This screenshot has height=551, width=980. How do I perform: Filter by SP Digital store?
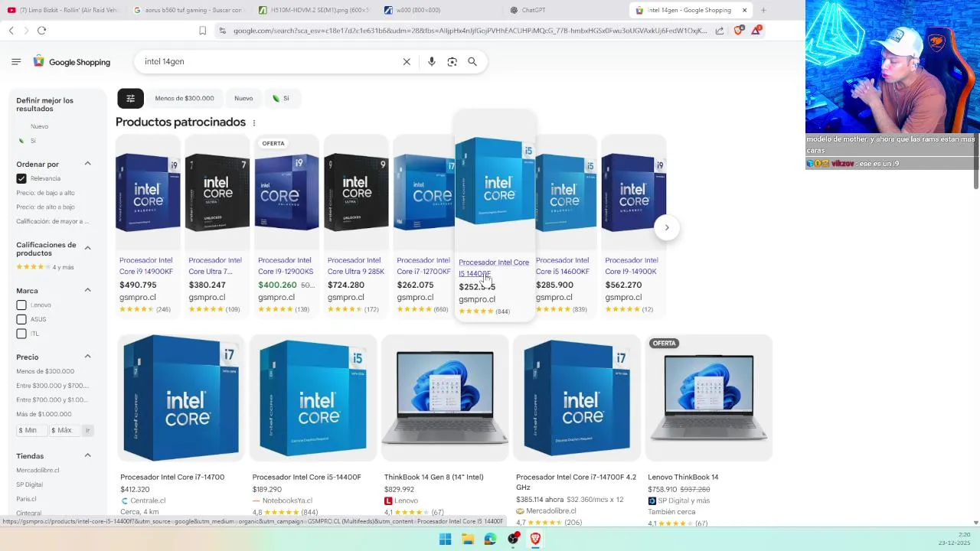point(29,484)
